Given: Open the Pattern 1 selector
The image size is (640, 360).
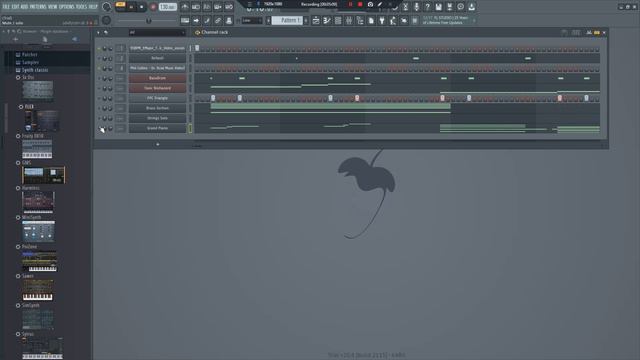Looking at the screenshot, I should (x=287, y=20).
